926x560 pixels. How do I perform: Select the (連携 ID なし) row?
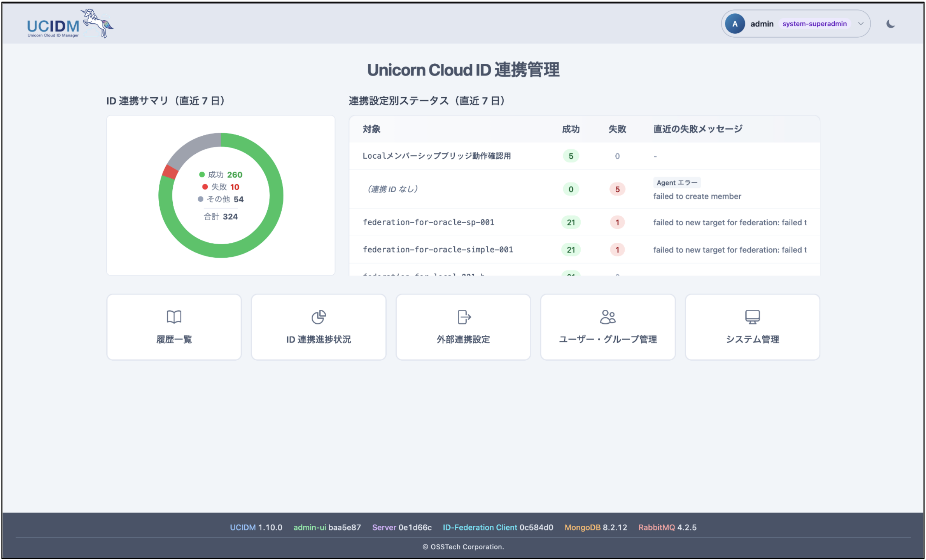(584, 189)
